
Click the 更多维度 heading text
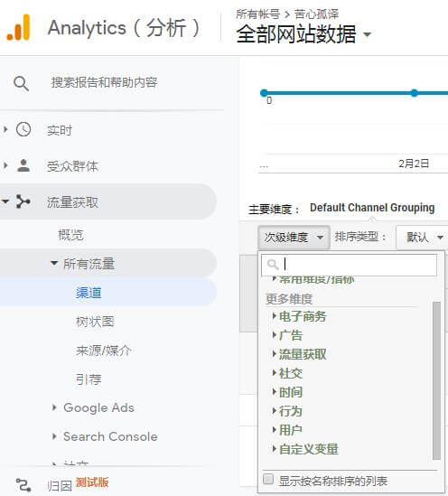click(x=289, y=299)
